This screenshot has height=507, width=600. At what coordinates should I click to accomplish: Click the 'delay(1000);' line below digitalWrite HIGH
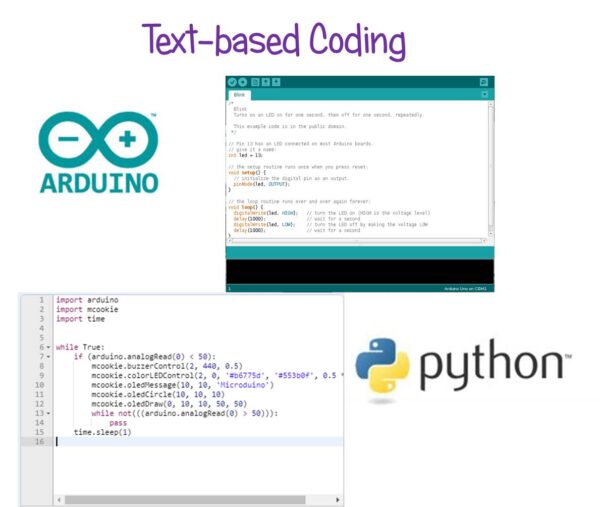tap(249, 218)
